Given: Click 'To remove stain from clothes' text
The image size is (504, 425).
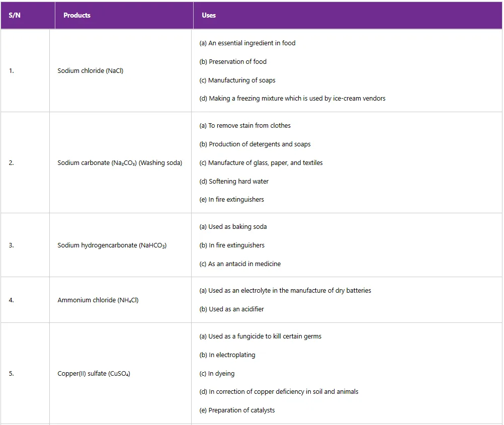Looking at the screenshot, I should [245, 126].
